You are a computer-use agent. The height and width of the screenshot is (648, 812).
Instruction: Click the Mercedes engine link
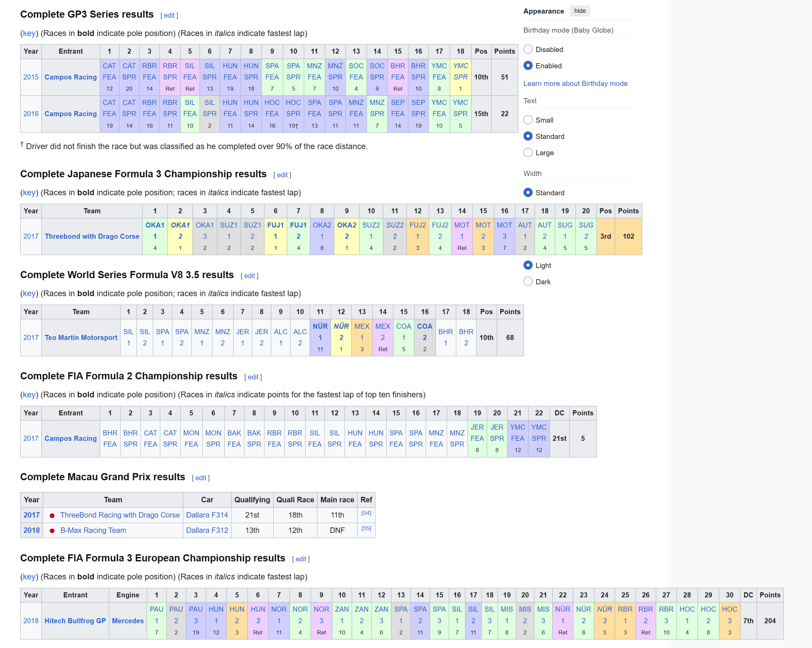coord(128,620)
